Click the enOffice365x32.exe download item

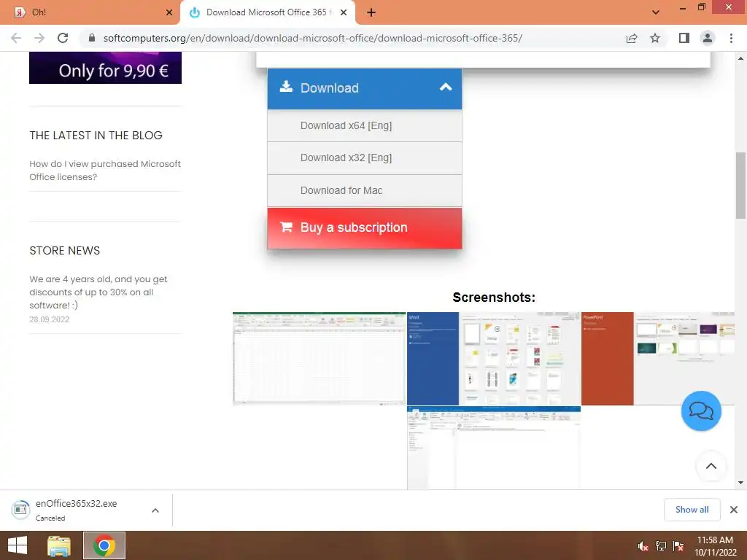click(x=76, y=510)
